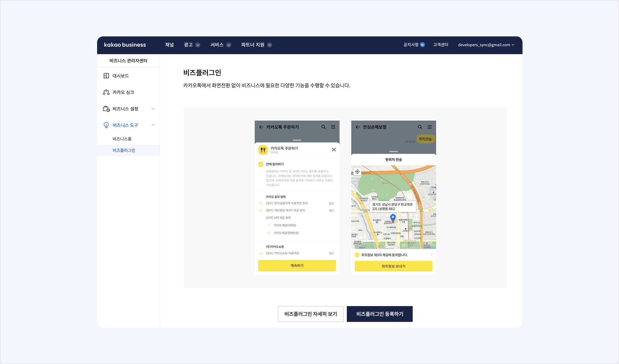Image resolution: width=619 pixels, height=364 pixels.
Task: Toggle the location info third-party consent checkbox
Action: [x=357, y=255]
